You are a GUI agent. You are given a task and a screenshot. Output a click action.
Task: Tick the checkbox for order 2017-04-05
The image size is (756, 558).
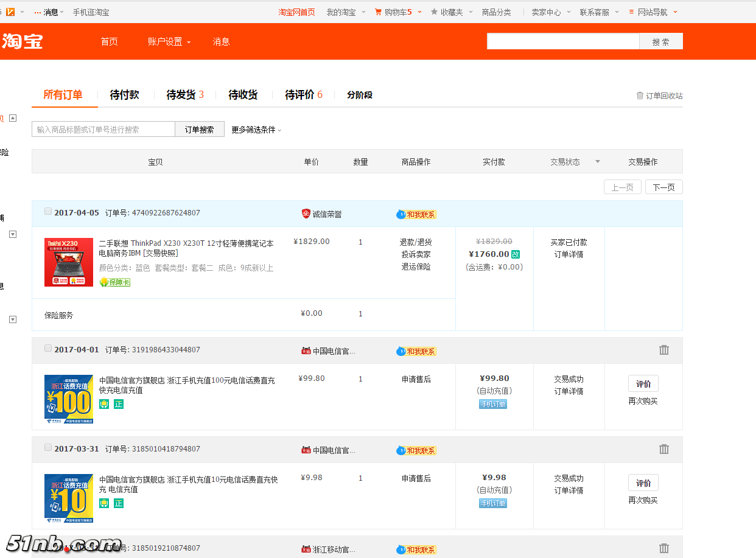[x=48, y=212]
